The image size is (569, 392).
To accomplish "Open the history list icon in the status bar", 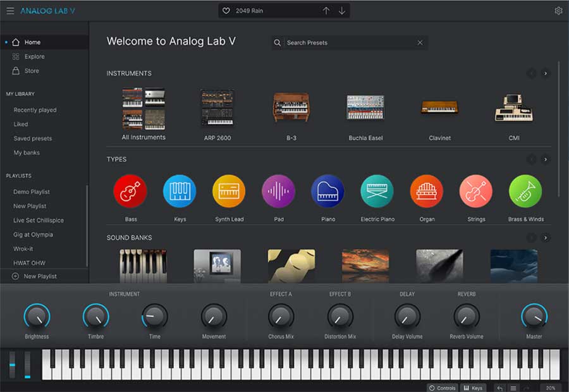I will [x=513, y=388].
